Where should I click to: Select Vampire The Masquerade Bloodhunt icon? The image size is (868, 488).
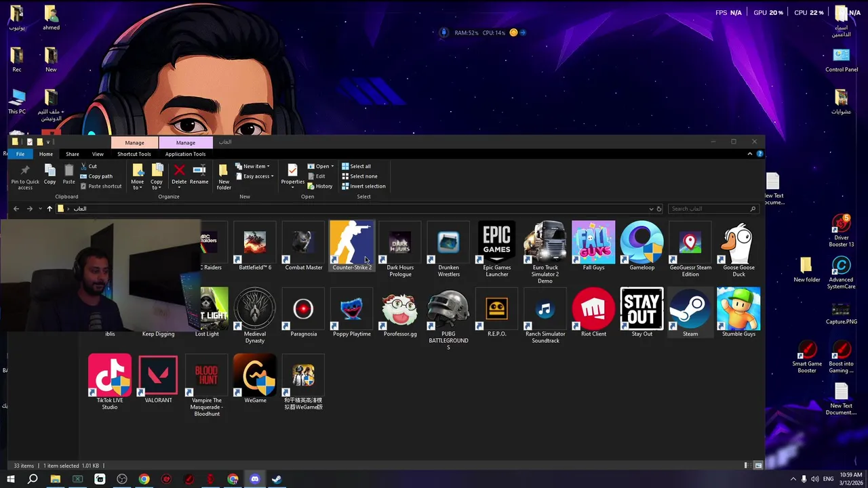(207, 385)
